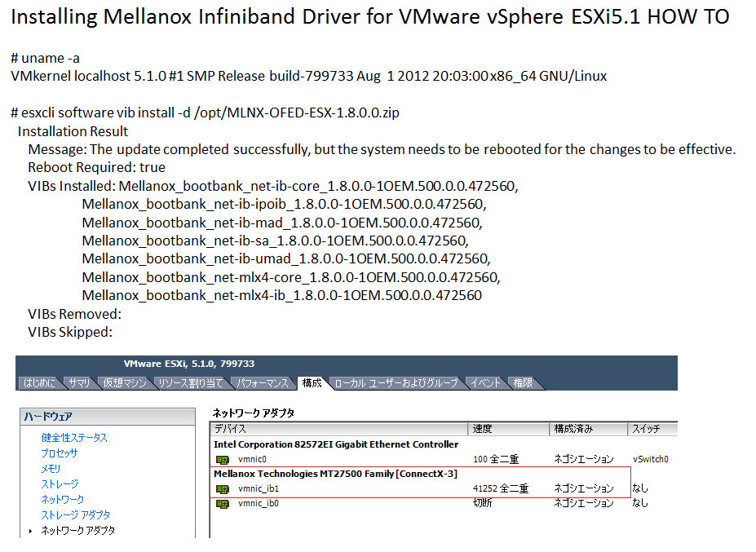Click the vmnic0 network adapter icon
Screen dimensions: 756x552
(223, 459)
